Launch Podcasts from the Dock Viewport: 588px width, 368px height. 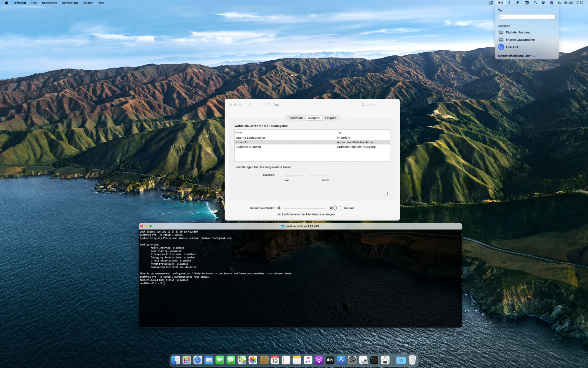pyautogui.click(x=319, y=360)
